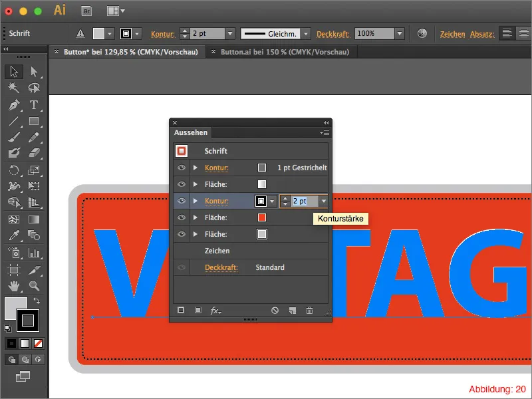
Task: Select the Mesh tool
Action: [x=14, y=219]
